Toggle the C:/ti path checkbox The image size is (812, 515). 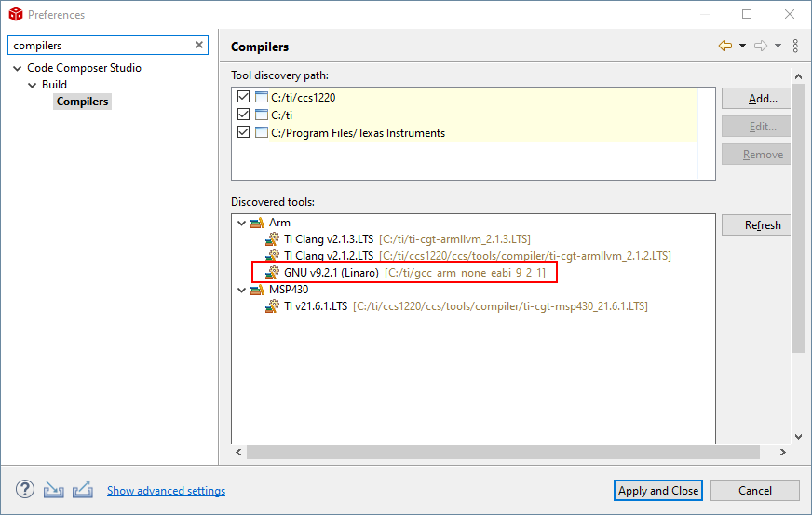click(244, 115)
